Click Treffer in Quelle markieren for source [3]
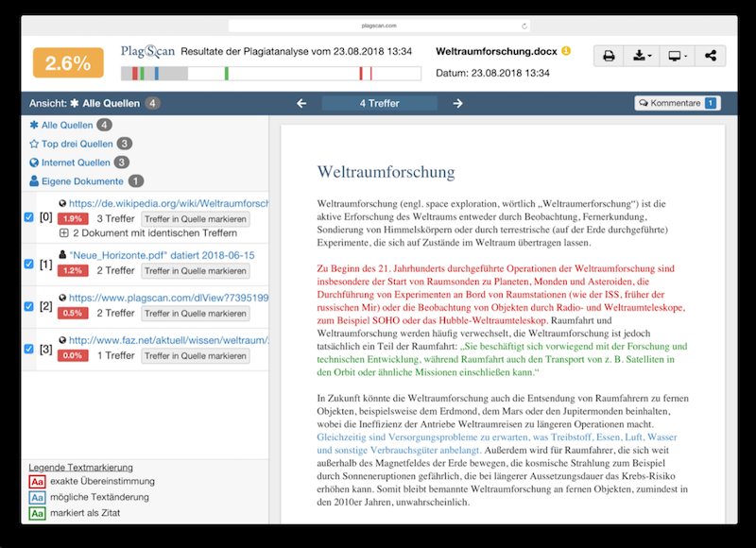 pyautogui.click(x=196, y=355)
